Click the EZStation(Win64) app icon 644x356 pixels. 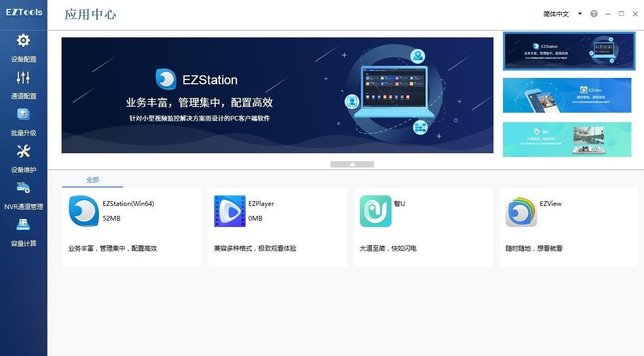84,211
